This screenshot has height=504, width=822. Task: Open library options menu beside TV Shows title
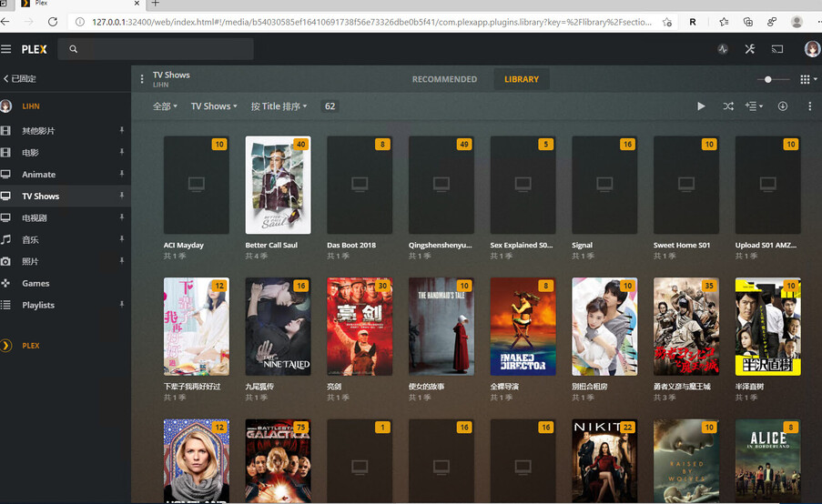click(x=141, y=79)
